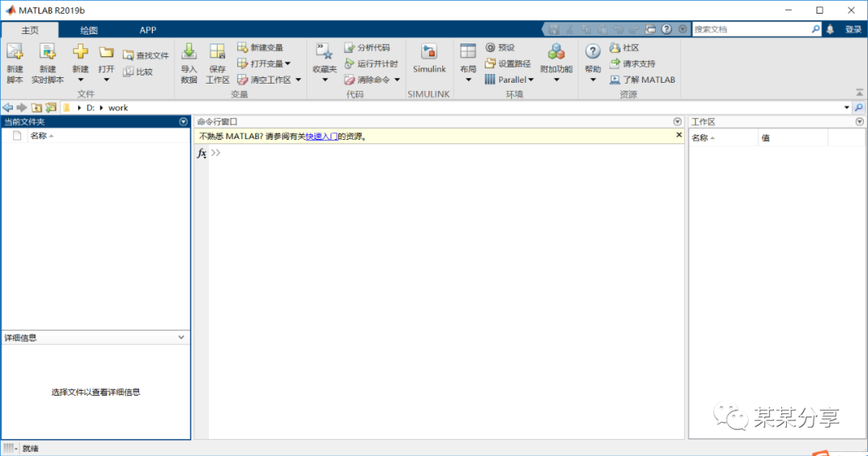Expand the 清除命令 dropdown arrow
The width and height of the screenshot is (868, 456).
(x=397, y=80)
